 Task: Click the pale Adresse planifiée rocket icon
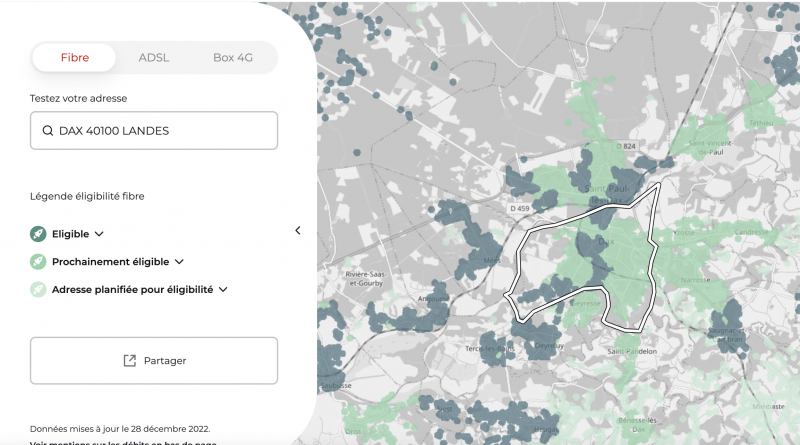point(38,289)
